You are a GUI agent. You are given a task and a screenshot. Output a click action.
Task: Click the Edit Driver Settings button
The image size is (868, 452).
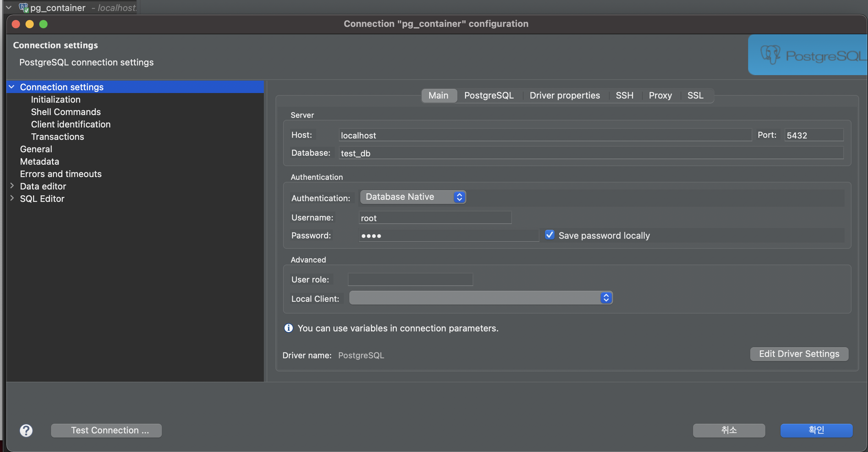[799, 354]
